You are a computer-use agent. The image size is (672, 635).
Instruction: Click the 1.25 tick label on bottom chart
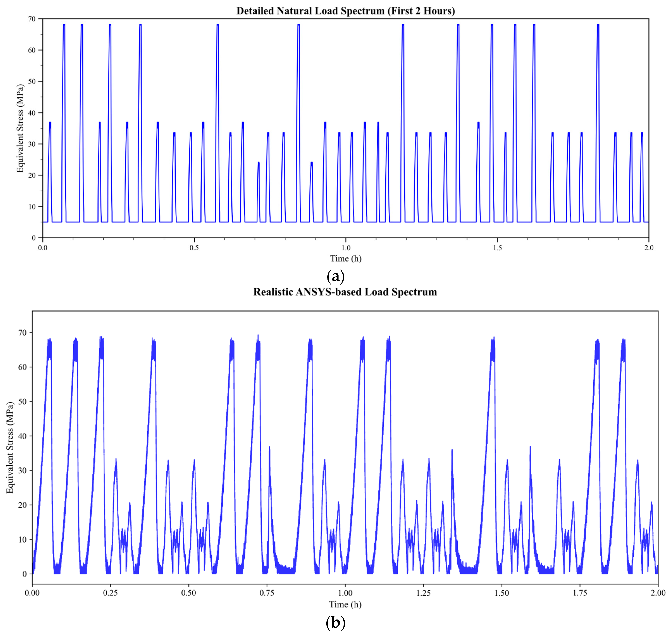point(423,593)
